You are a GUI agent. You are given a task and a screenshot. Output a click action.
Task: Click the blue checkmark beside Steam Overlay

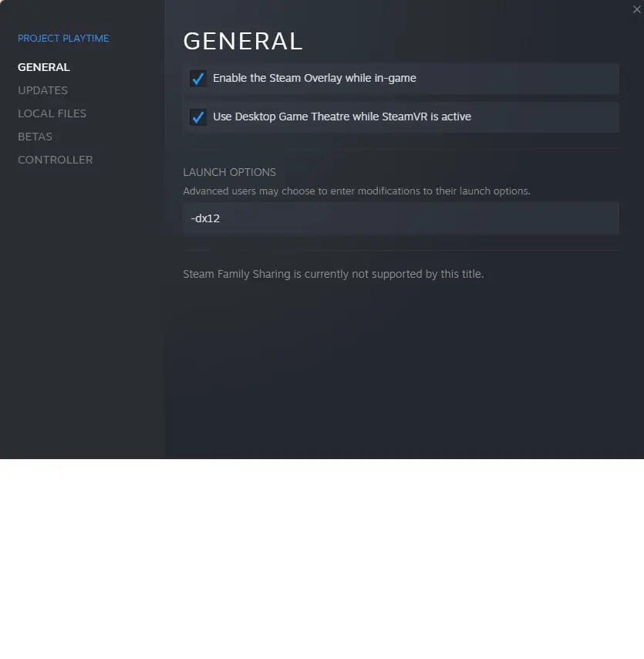pyautogui.click(x=198, y=79)
